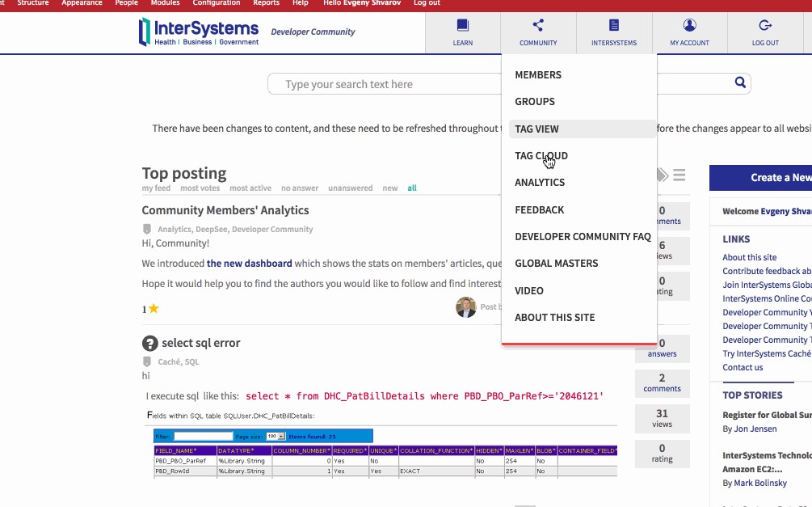Screen dimensions: 812x507
Task: Open the Configuration admin menu
Action: (217, 3)
